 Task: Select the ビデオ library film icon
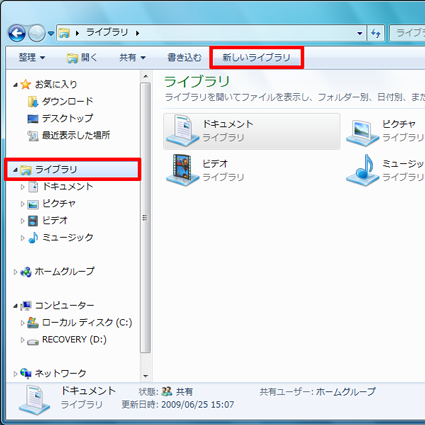[182, 170]
